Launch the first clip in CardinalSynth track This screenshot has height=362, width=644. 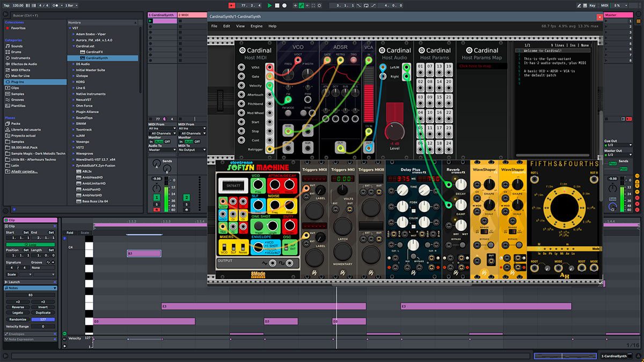click(150, 20)
